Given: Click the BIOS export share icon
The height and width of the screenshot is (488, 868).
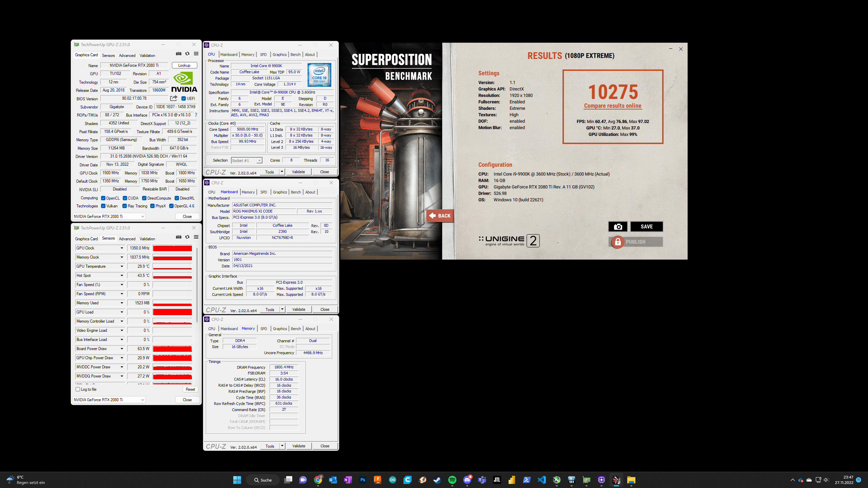Looking at the screenshot, I should coord(174,98).
